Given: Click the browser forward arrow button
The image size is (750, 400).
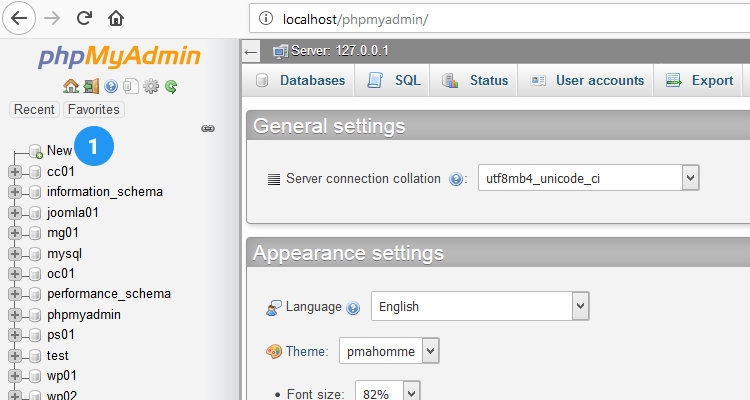Looking at the screenshot, I should tap(52, 18).
